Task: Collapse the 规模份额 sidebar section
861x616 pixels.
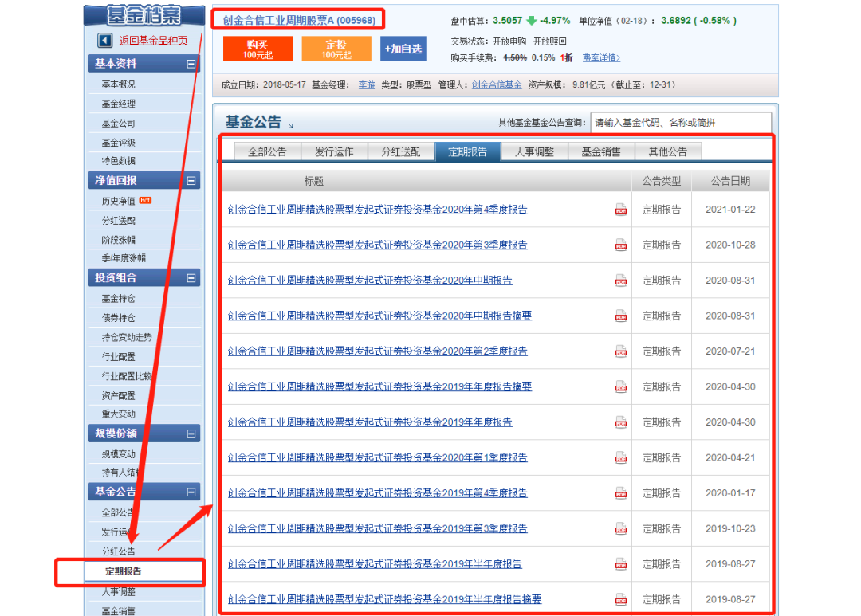Action: [x=191, y=434]
